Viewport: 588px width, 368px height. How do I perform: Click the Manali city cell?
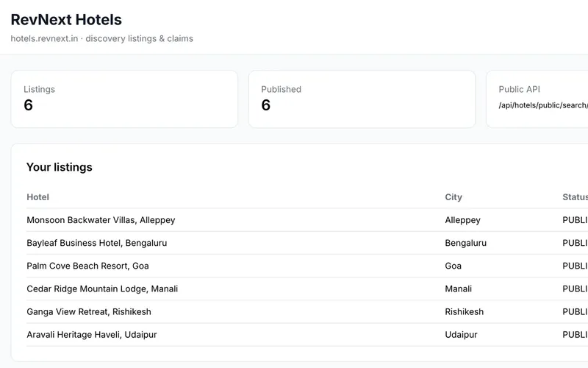pos(458,289)
